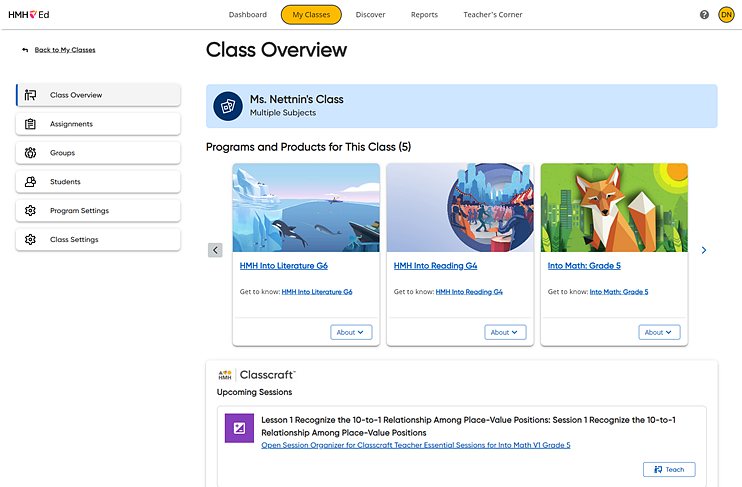The image size is (742, 487).
Task: Click the Program Settings gear icon
Action: tap(30, 211)
